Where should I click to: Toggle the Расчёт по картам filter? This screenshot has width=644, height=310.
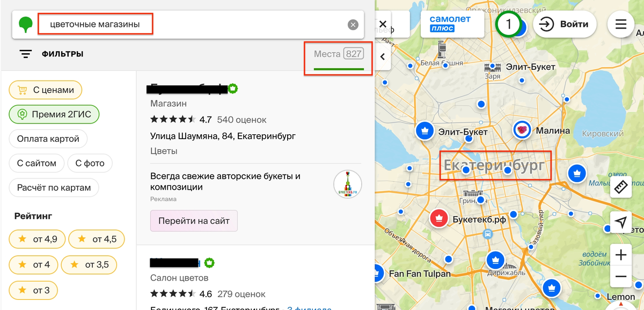click(x=54, y=188)
